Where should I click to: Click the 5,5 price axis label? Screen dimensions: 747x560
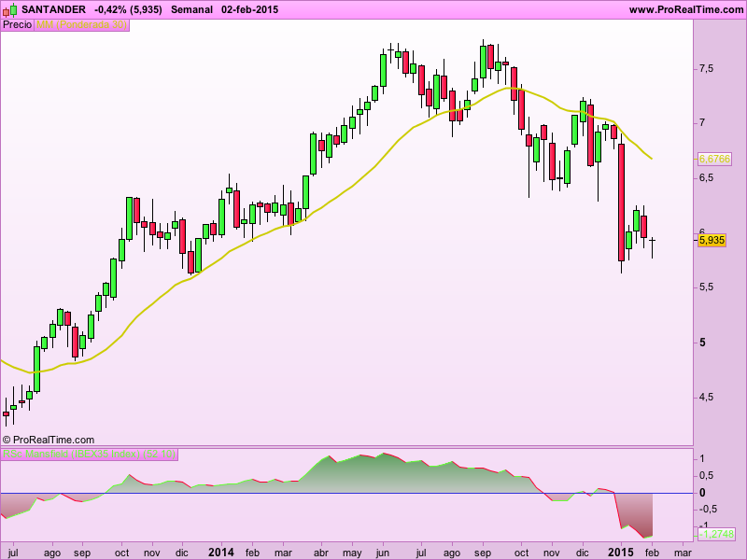(x=706, y=287)
